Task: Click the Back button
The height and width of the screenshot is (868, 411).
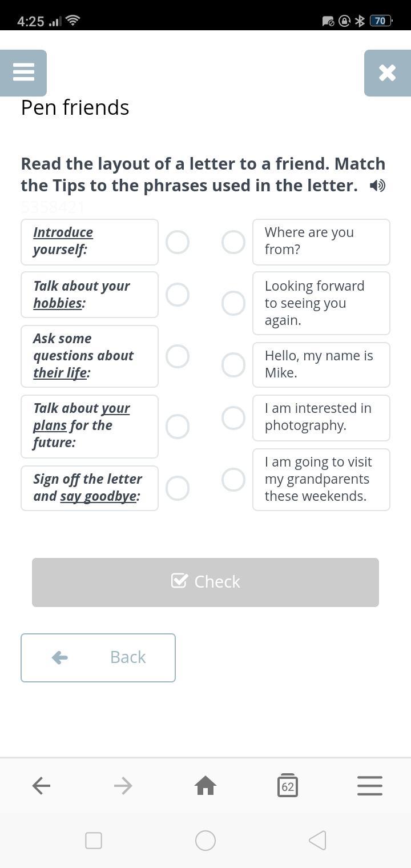Action: tap(98, 658)
